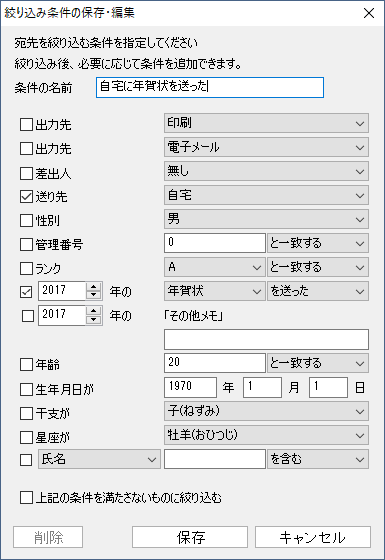The height and width of the screenshot is (560, 385).
Task: Close the 絞り込み条件の保存・編集 dialog
Action: pos(369,13)
